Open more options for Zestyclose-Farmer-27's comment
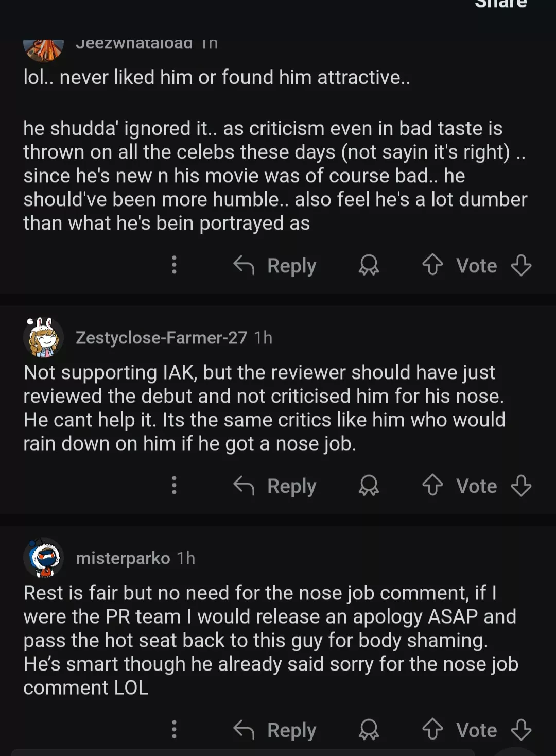The height and width of the screenshot is (756, 556). [x=174, y=485]
